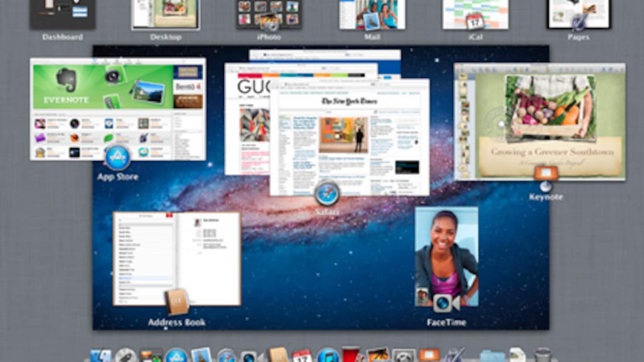Open FaceTime camera icon in Dock

coord(252,356)
